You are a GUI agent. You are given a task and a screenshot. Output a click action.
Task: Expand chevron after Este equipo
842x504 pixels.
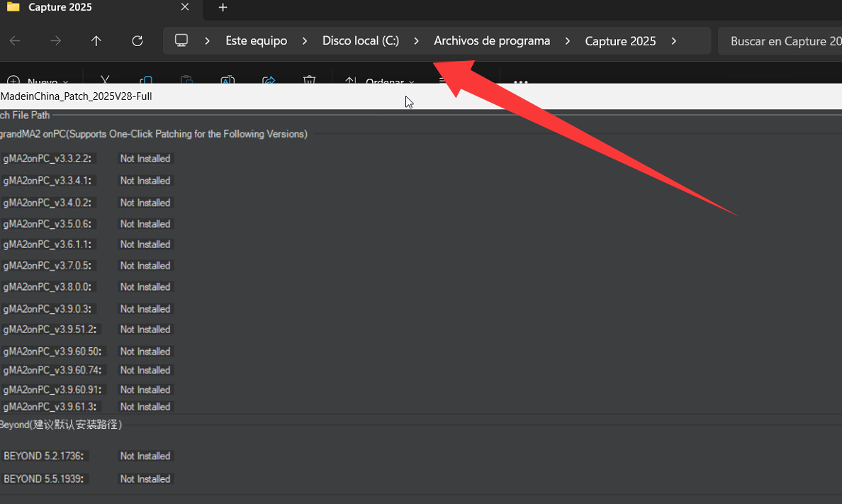(x=305, y=41)
